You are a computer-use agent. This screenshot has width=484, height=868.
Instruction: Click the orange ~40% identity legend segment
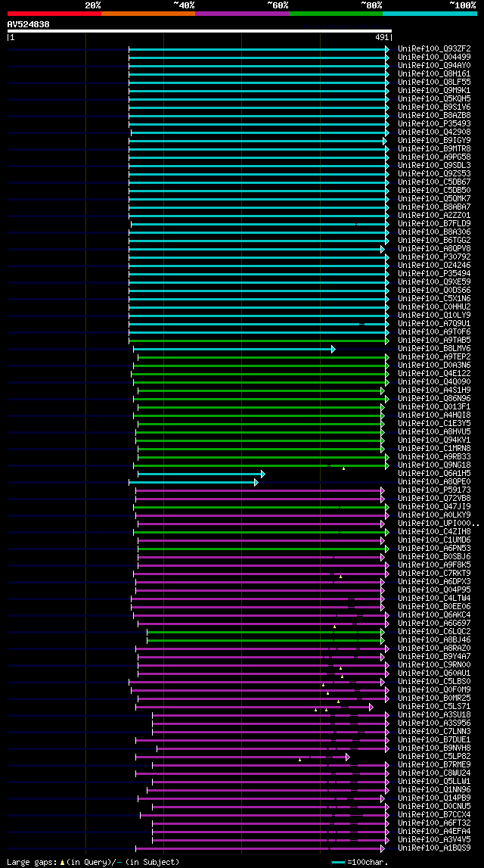(x=148, y=14)
